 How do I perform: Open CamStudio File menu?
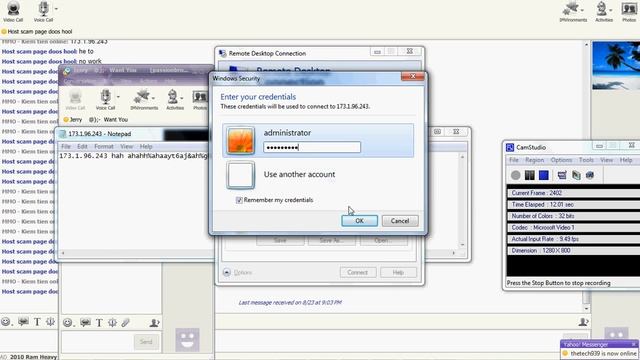click(514, 160)
